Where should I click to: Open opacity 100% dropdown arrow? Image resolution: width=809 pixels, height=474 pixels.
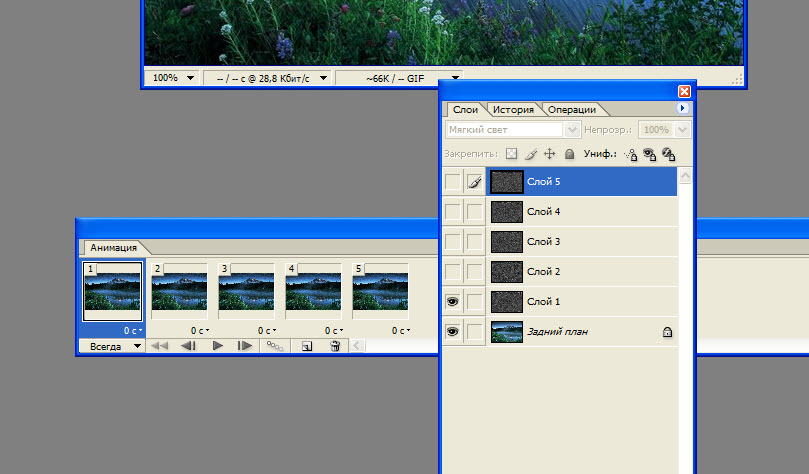click(x=682, y=129)
